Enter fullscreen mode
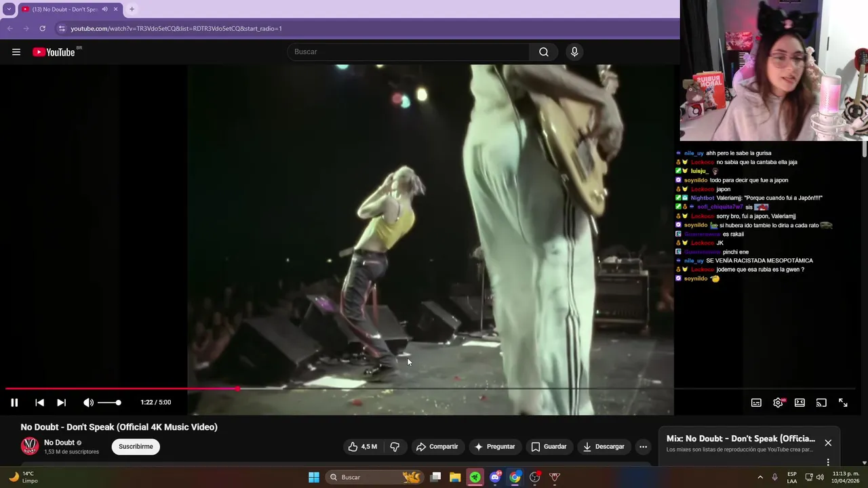The width and height of the screenshot is (868, 488). tap(843, 403)
